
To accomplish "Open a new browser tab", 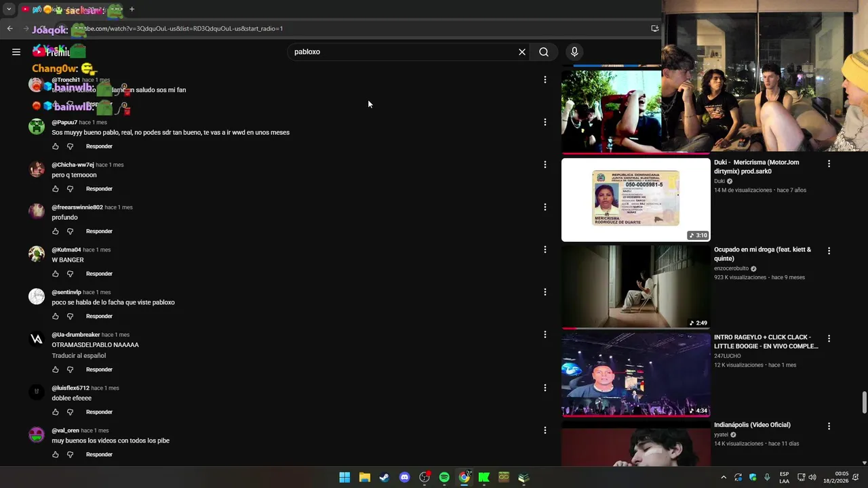I will pos(132,9).
